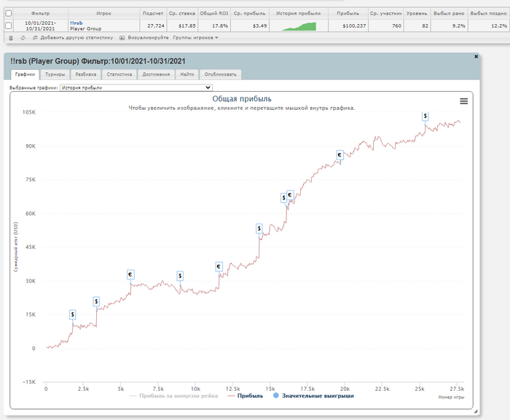
Task: Sort by the Игрок column header
Action: tap(103, 13)
